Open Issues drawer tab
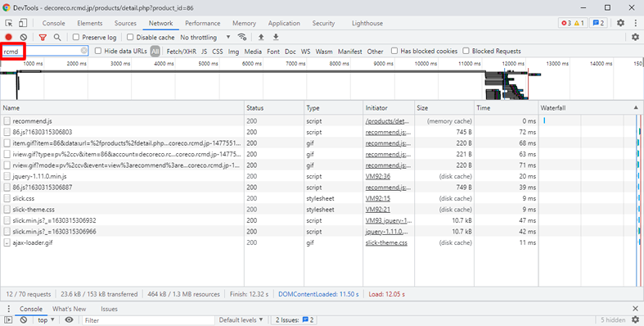The image size is (644, 326). tap(109, 309)
